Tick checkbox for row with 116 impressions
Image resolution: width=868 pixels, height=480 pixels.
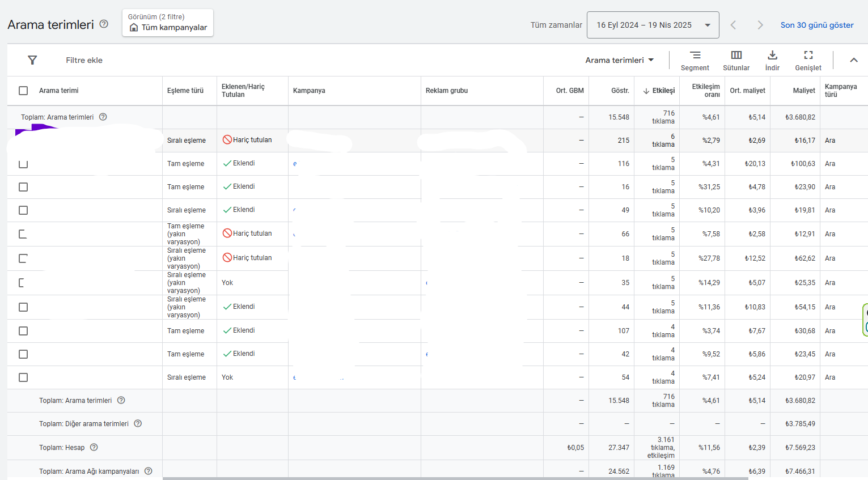[23, 164]
